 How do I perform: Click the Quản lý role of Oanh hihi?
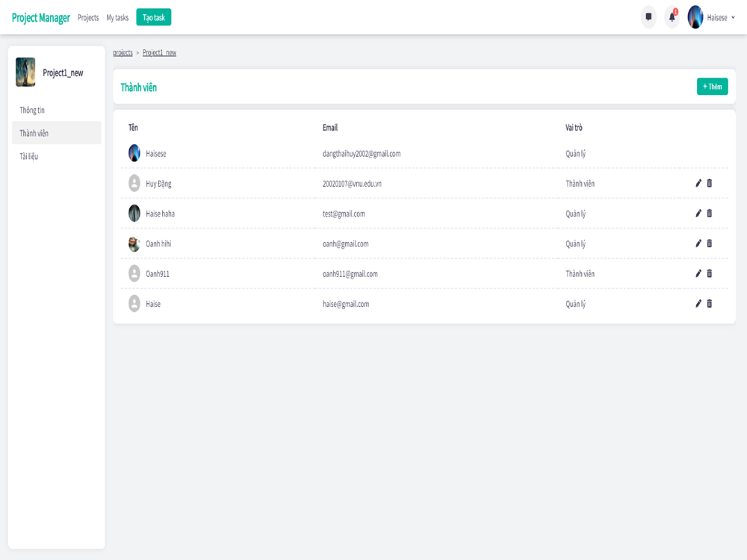(x=575, y=243)
